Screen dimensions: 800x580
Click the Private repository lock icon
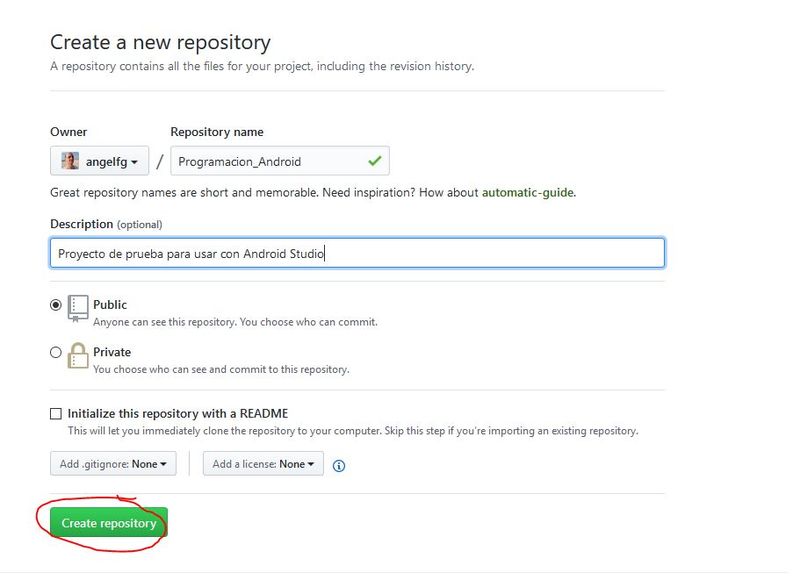coord(78,355)
